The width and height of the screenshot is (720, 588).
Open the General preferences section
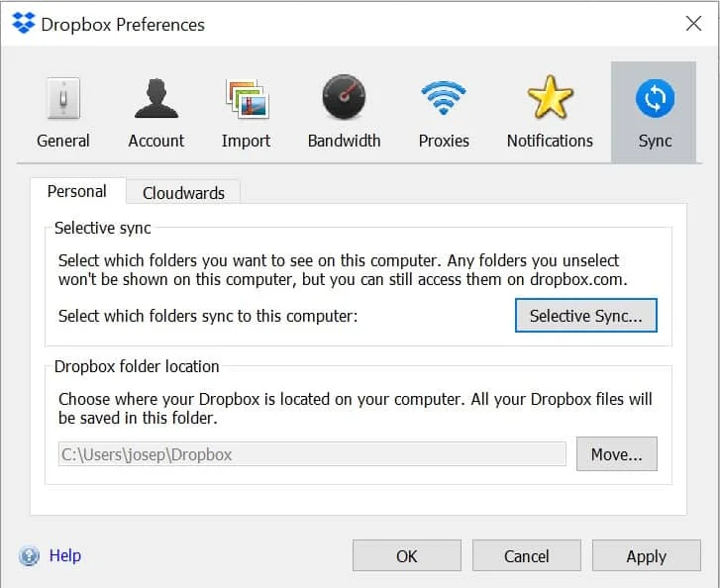63,113
